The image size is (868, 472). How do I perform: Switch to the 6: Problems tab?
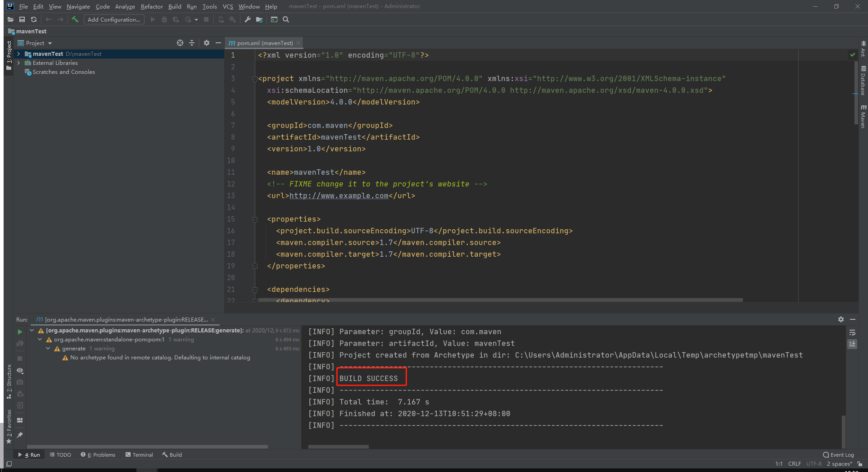pyautogui.click(x=98, y=455)
